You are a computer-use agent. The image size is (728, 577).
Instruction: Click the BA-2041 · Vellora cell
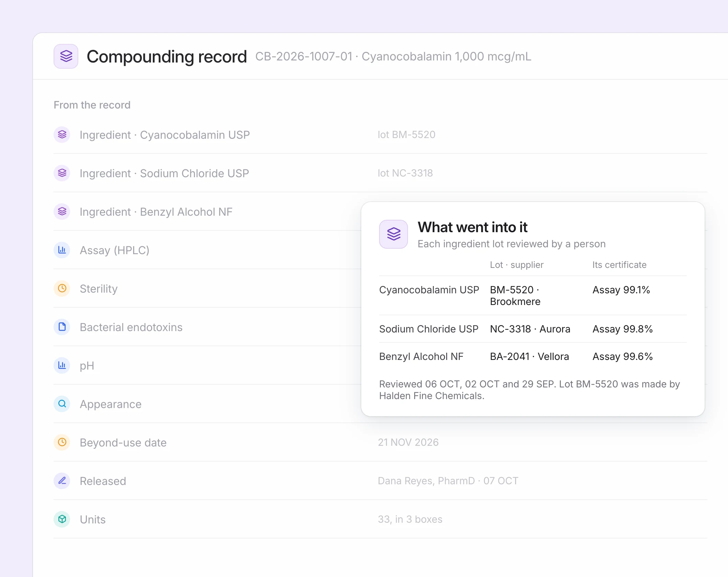(x=530, y=357)
